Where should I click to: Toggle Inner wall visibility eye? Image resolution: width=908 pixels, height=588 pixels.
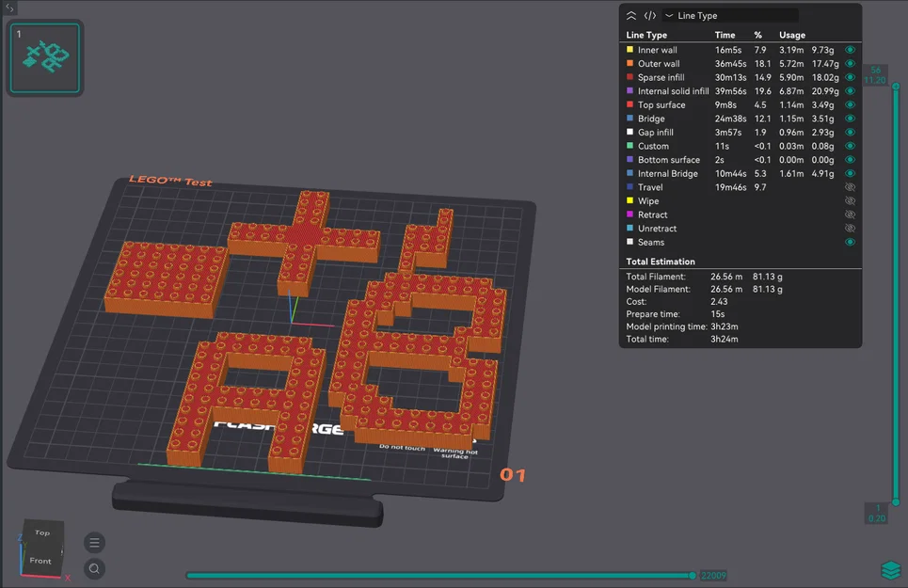pyautogui.click(x=850, y=50)
